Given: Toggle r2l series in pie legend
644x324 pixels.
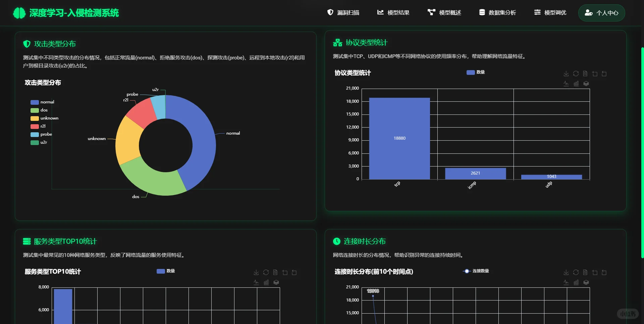Looking at the screenshot, I should point(38,126).
